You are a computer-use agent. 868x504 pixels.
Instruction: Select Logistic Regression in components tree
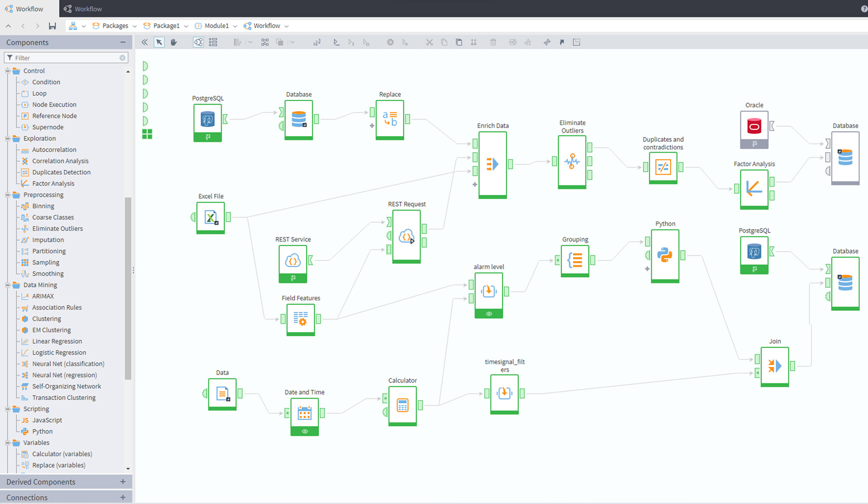(59, 352)
